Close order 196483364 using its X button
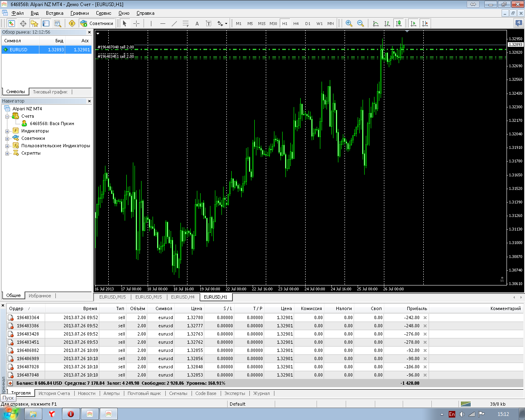The height and width of the screenshot is (420, 525). pos(425,317)
